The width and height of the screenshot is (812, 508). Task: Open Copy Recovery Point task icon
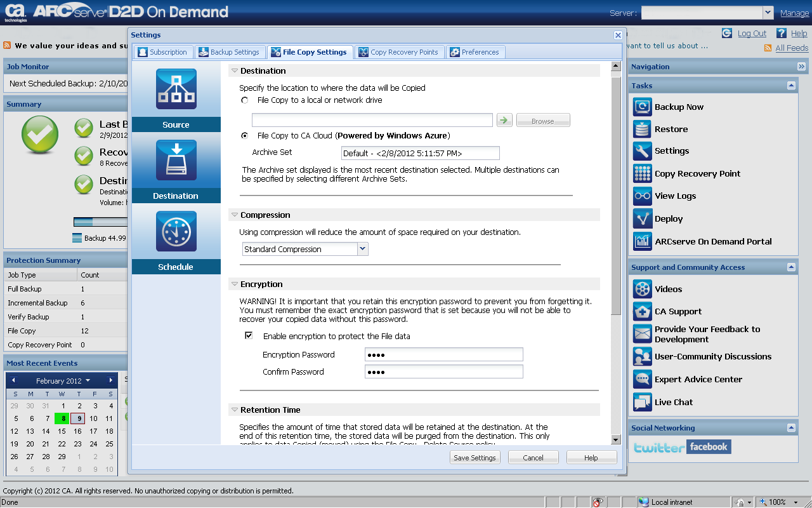click(x=643, y=173)
